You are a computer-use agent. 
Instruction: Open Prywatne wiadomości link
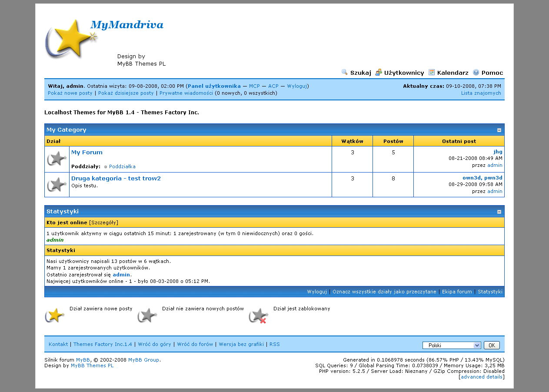tap(186, 93)
